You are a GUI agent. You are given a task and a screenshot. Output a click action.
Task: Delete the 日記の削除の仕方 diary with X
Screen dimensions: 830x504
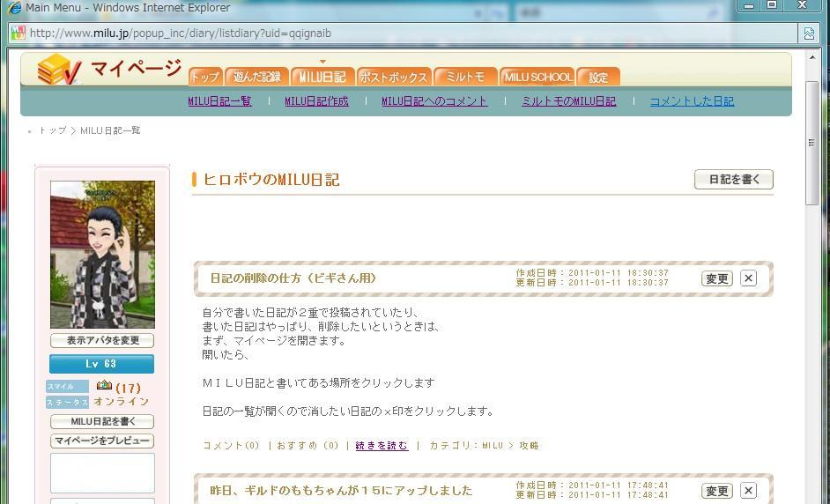(748, 278)
